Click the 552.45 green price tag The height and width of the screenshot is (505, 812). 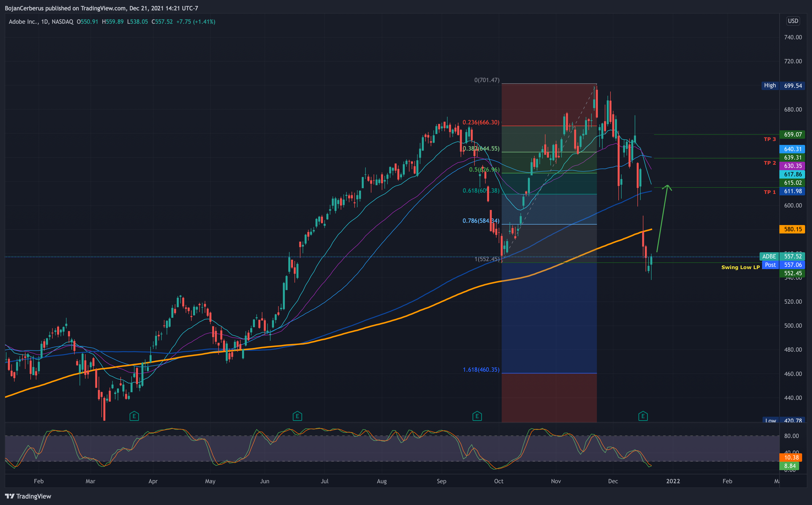click(792, 273)
